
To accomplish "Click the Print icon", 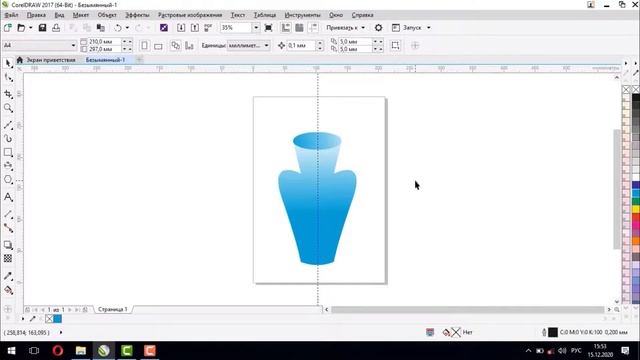I will pos(56,28).
